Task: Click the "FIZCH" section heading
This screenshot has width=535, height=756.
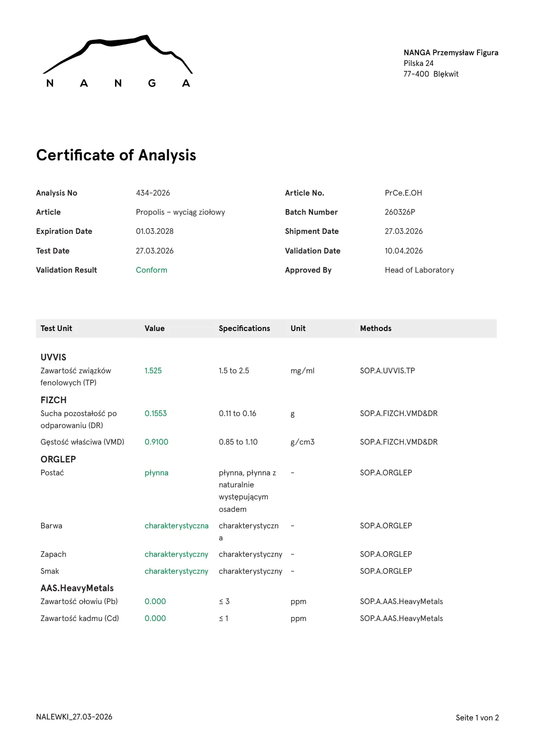Action: coord(53,400)
